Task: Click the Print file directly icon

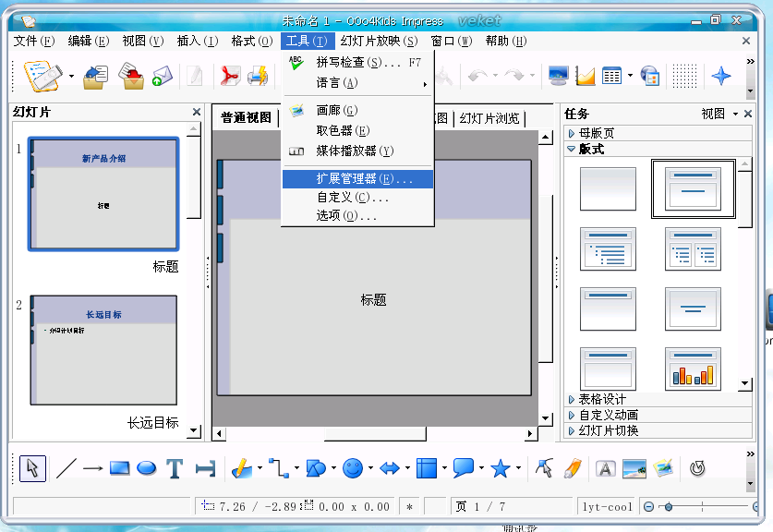Action: (258, 76)
